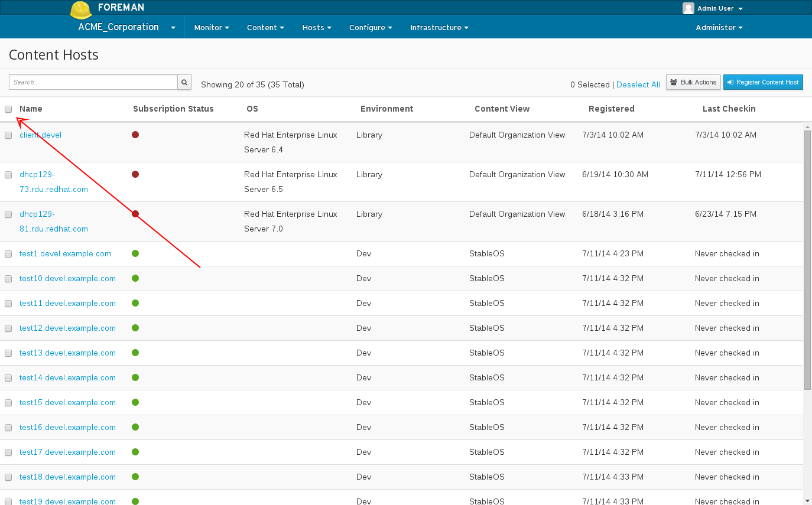Click green status dot for test18.devel.example.com
This screenshot has height=505, width=812.
click(x=135, y=477)
